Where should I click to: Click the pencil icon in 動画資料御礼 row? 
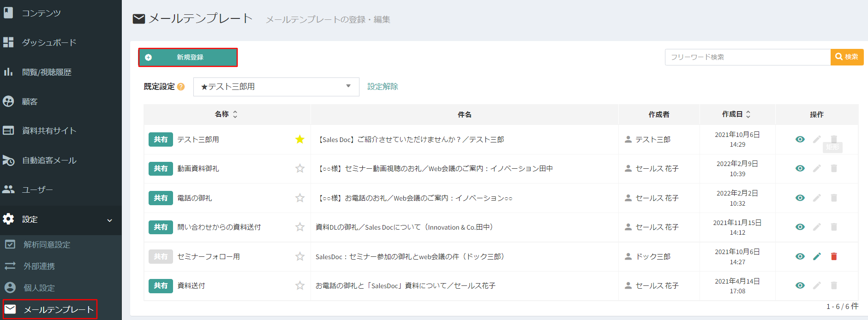pyautogui.click(x=817, y=168)
